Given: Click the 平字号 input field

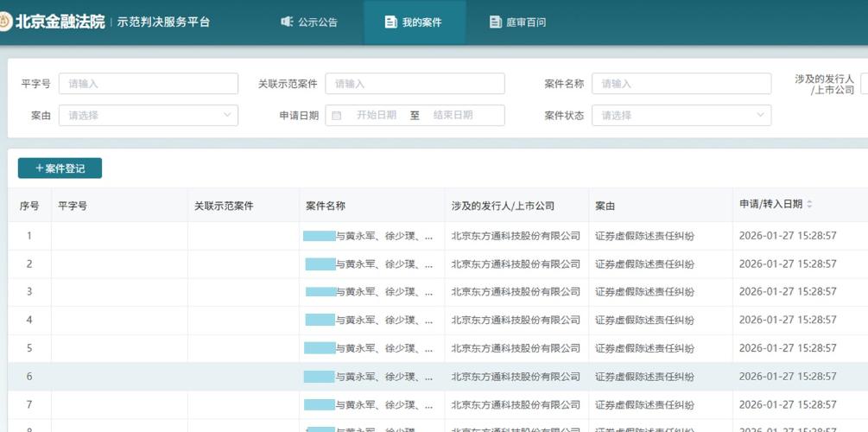Looking at the screenshot, I should [x=149, y=84].
